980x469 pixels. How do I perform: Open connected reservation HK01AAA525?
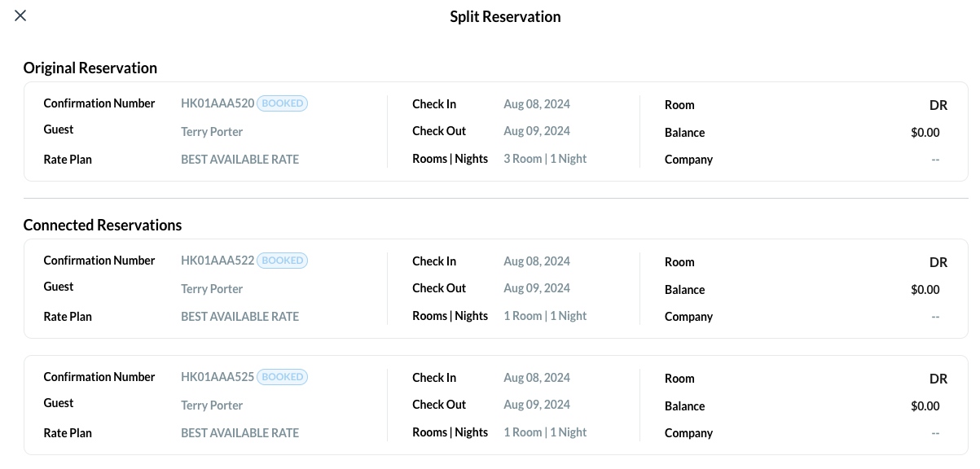(x=218, y=377)
